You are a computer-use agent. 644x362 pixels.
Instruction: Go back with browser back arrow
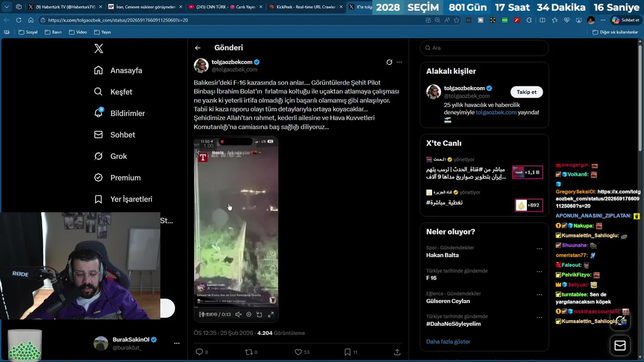(x=7, y=20)
